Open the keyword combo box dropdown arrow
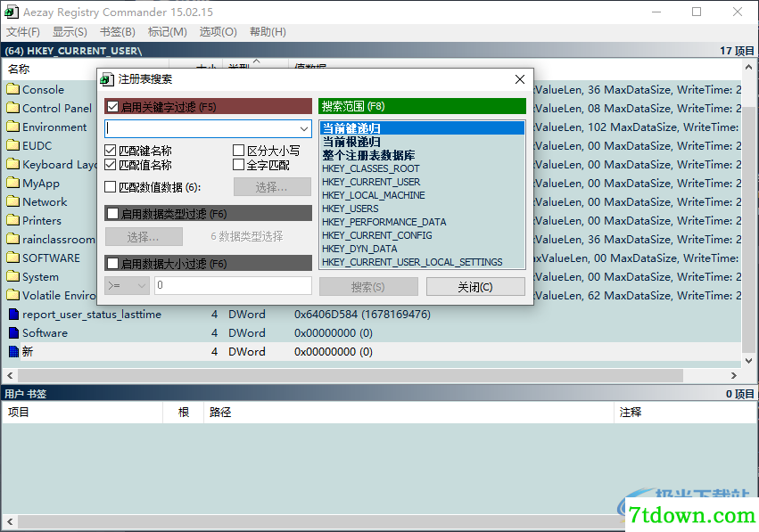Screen dimensions: 759x532 (304, 128)
